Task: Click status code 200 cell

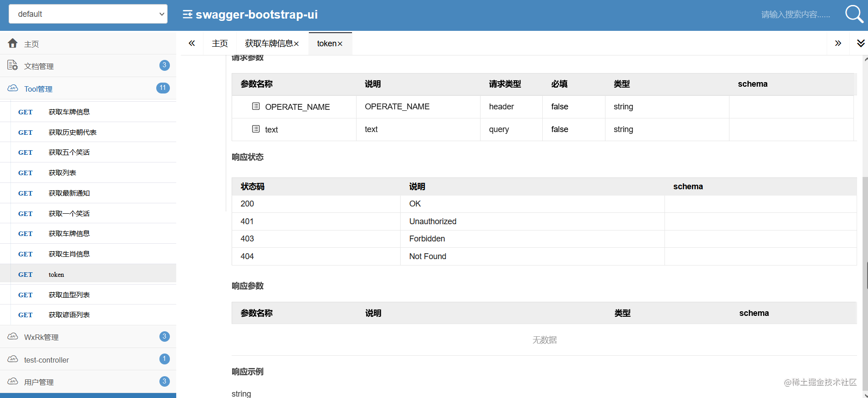Action: [316, 204]
